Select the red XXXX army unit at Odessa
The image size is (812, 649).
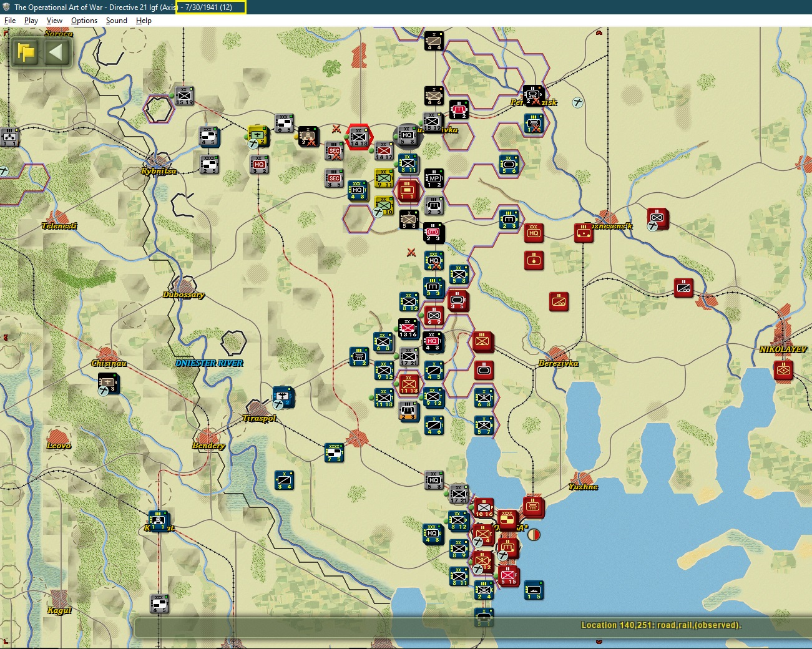coord(508,519)
